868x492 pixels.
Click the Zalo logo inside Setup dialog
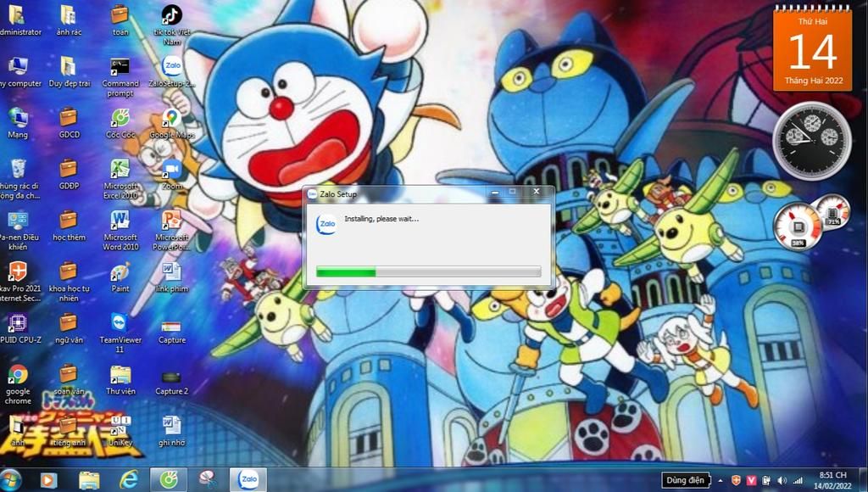326,224
